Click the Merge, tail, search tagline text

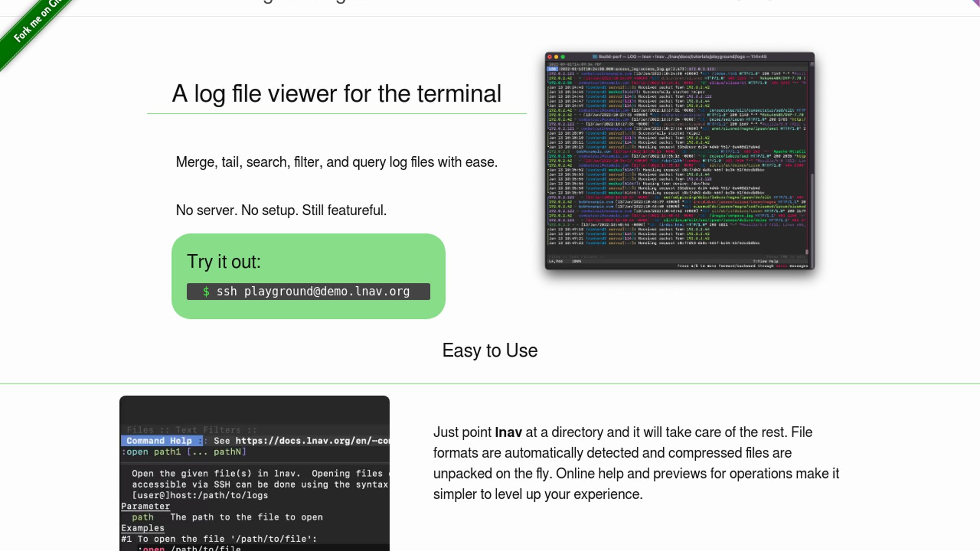[336, 162]
